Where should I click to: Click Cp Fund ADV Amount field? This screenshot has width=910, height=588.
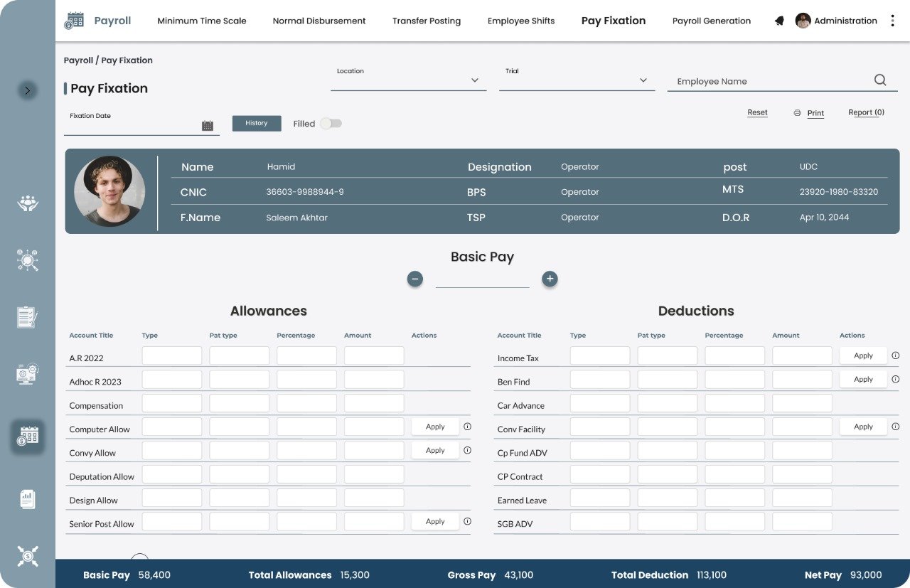point(802,450)
